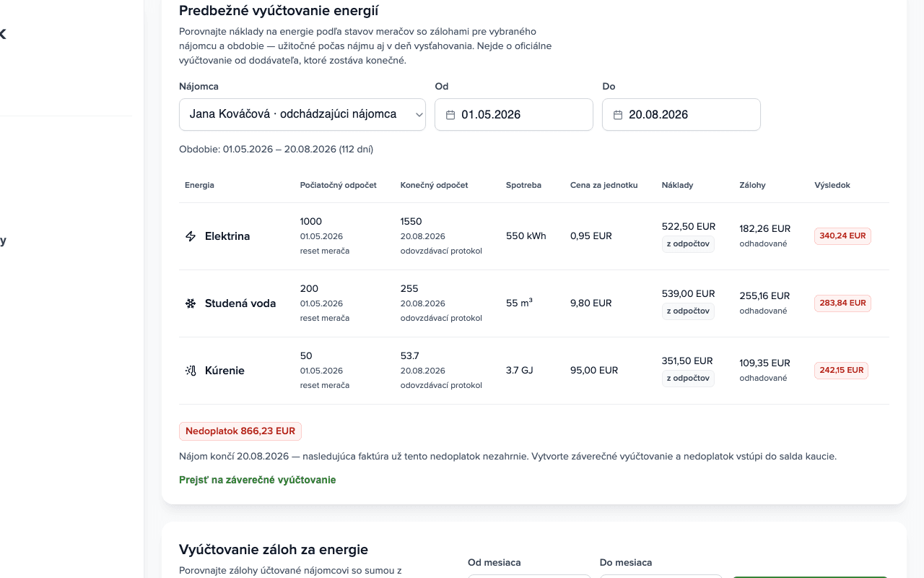This screenshot has width=924, height=578.
Task: Click the Spotreba column header
Action: 523,185
